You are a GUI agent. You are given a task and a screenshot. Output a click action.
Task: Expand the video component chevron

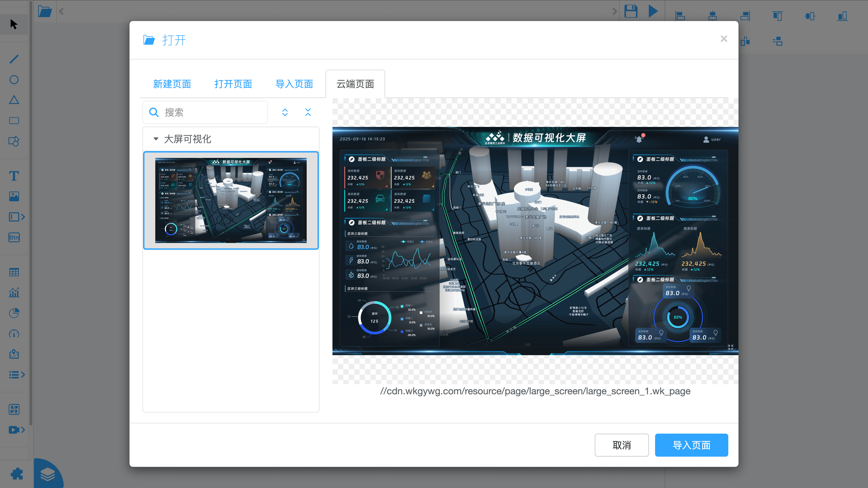(23, 430)
